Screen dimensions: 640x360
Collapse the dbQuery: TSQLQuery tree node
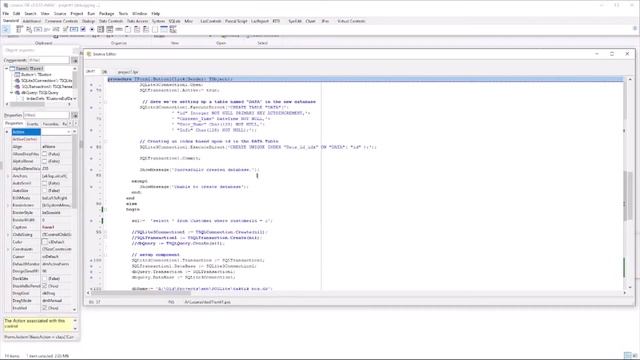point(12,93)
